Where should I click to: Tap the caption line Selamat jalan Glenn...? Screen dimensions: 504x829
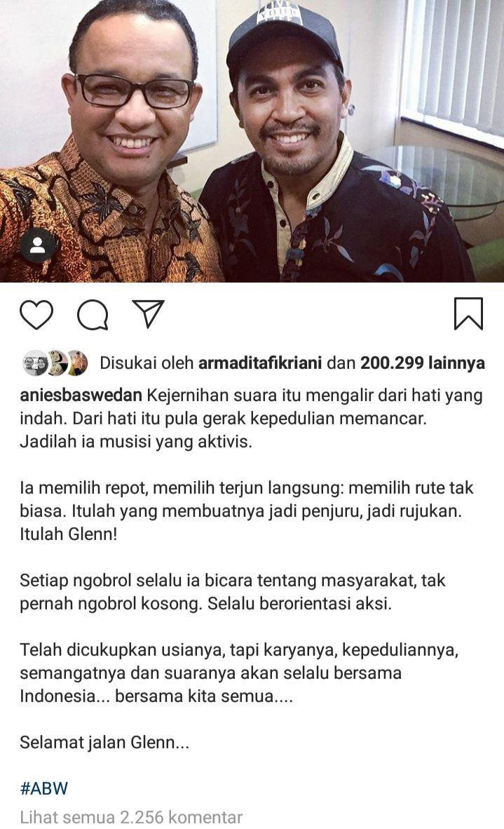[104, 742]
